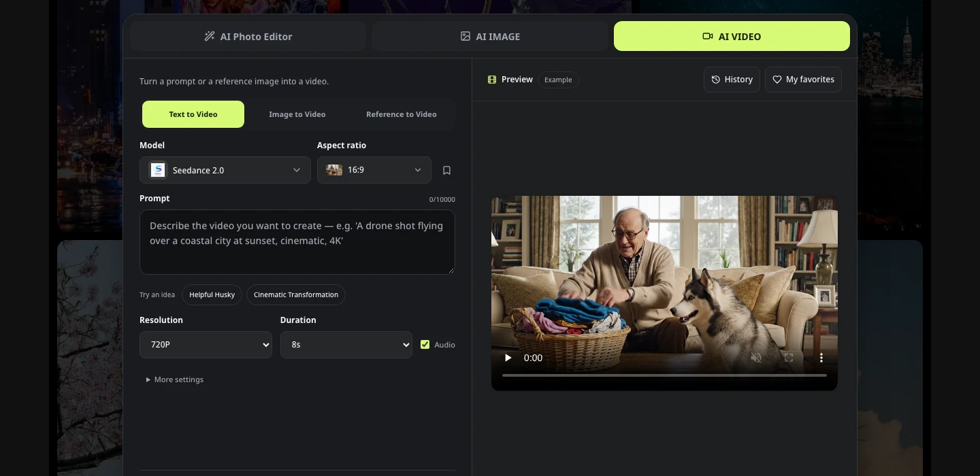Click the video progress bar
The height and width of the screenshot is (476, 980).
click(664, 375)
